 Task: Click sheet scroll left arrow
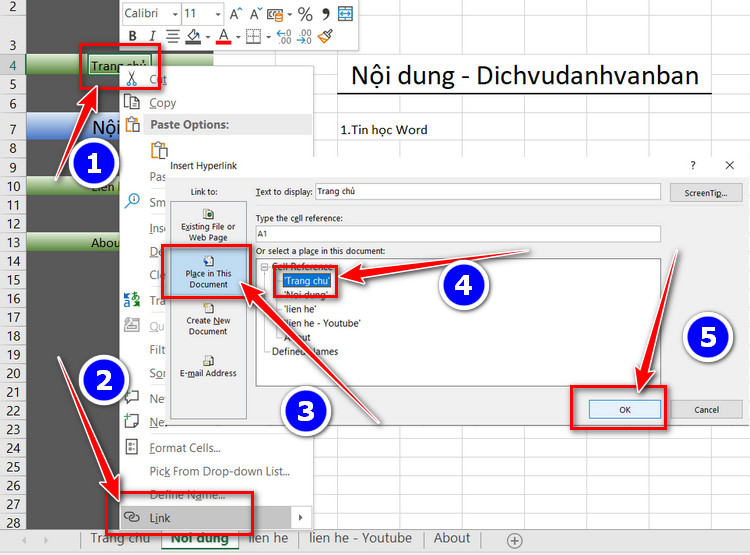(24, 540)
